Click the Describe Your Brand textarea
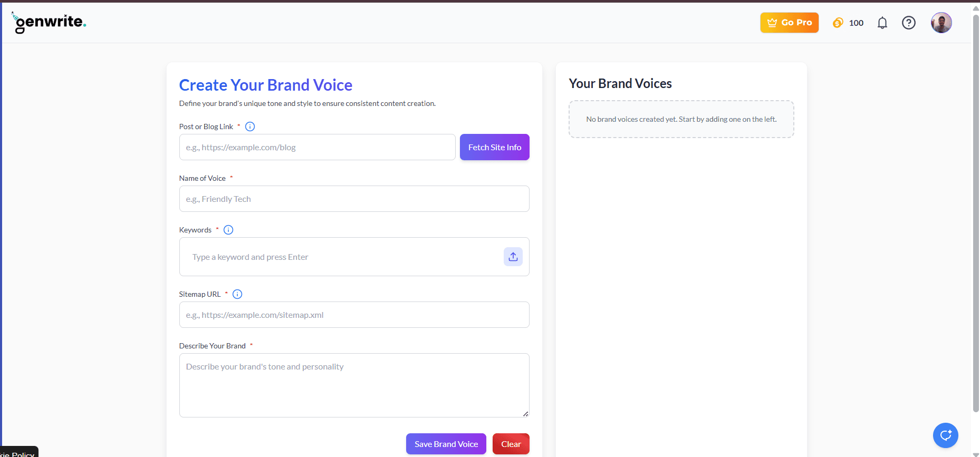This screenshot has height=457, width=980. tap(354, 385)
